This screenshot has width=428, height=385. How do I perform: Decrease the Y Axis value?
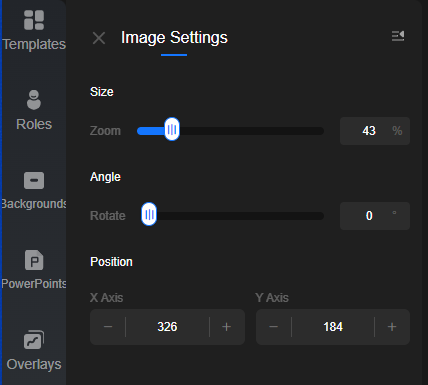pyautogui.click(x=274, y=327)
